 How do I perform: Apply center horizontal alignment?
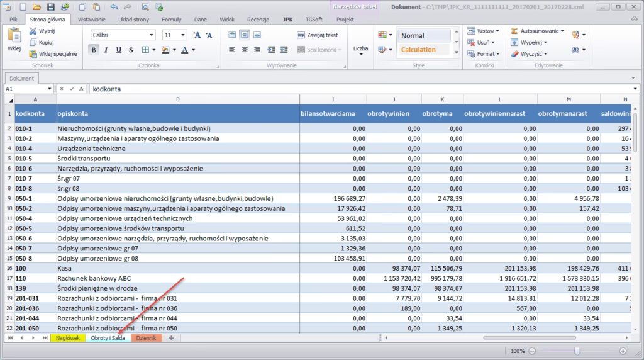[244, 50]
